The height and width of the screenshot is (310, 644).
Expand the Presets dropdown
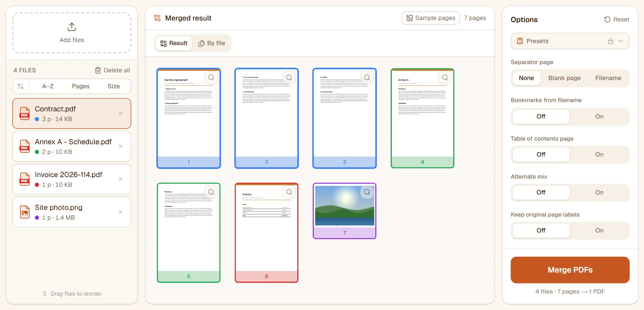click(x=570, y=41)
